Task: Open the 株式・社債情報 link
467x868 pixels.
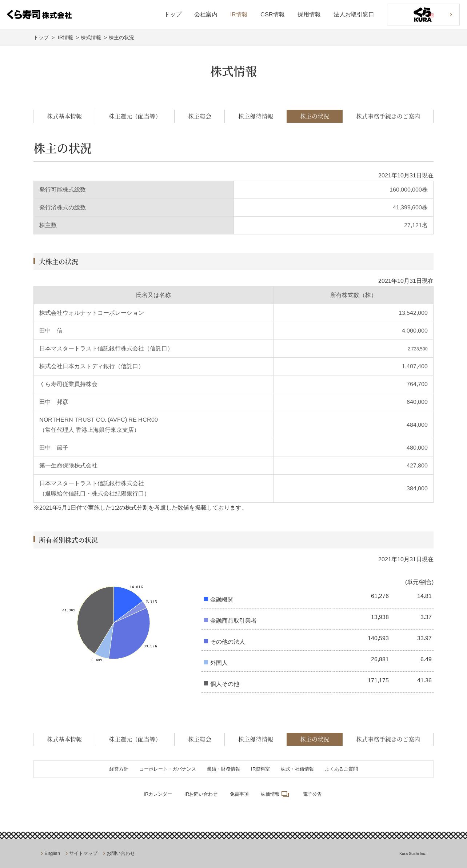Action: (x=297, y=769)
